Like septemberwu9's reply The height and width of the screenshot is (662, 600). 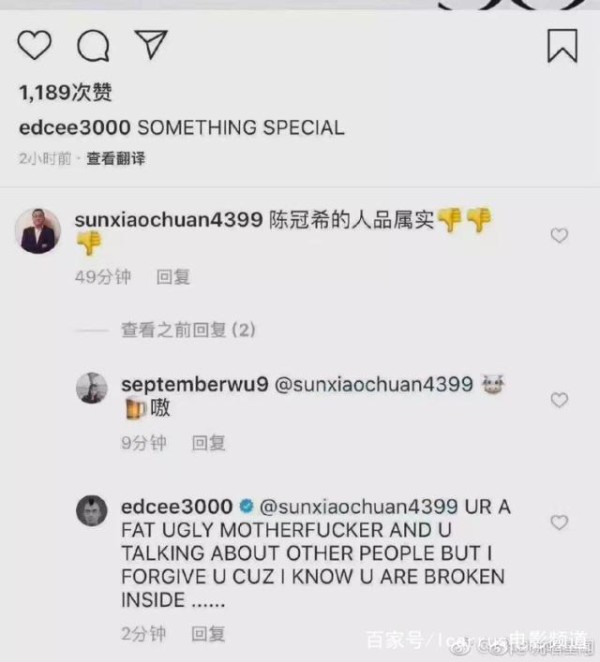[x=559, y=400]
